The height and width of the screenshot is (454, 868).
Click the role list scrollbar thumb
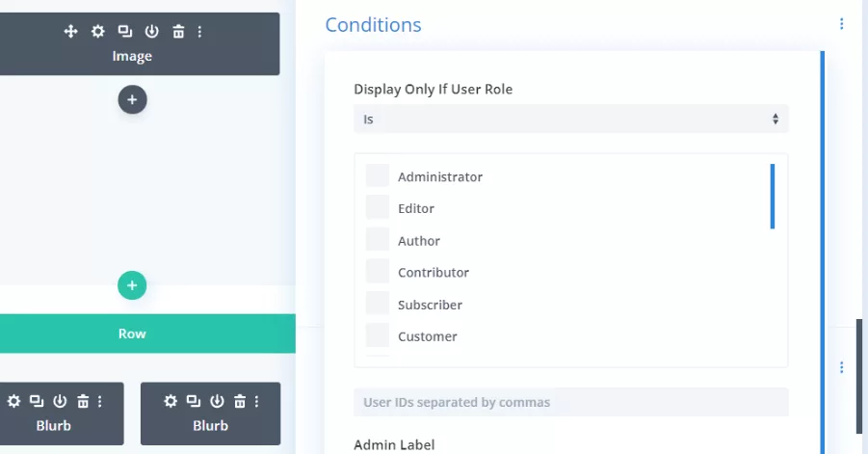point(773,196)
